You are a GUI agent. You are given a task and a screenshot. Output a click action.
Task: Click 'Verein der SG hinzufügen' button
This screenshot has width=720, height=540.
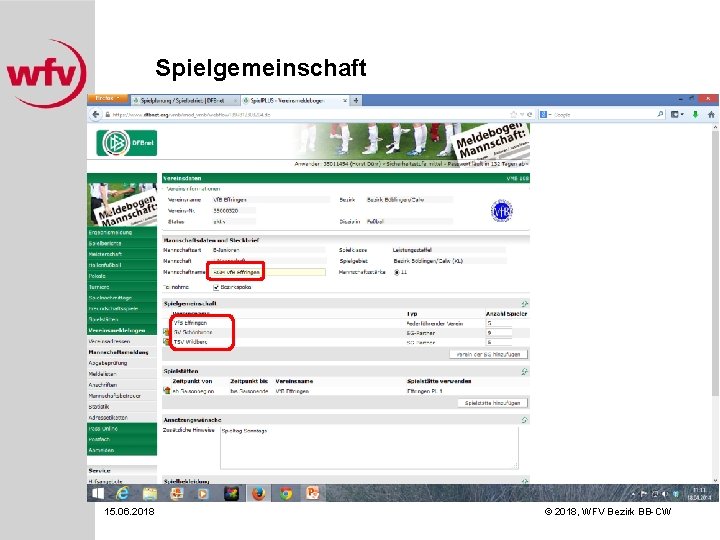(488, 354)
